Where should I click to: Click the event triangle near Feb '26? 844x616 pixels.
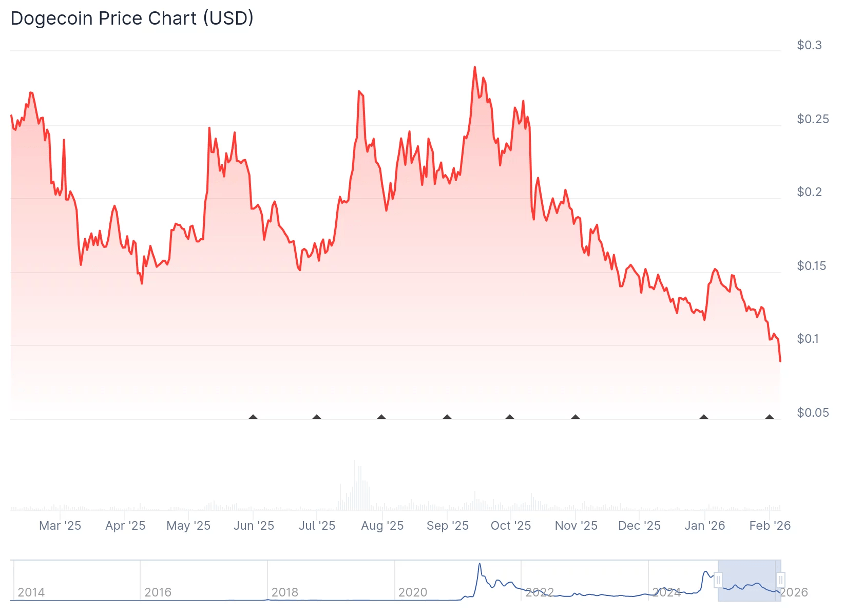pos(769,417)
